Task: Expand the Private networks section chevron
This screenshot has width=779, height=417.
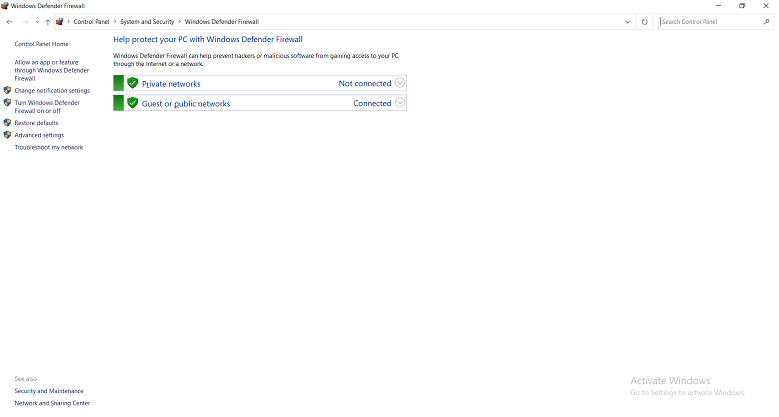Action: [x=400, y=83]
